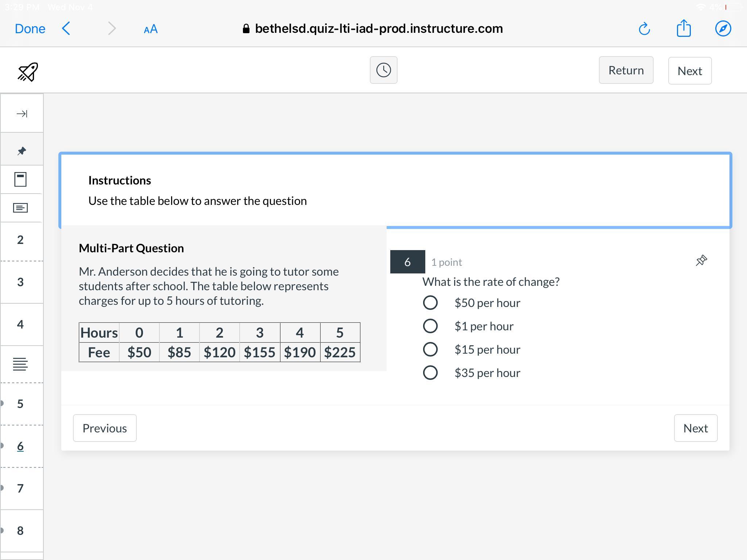747x560 pixels.
Task: Jump to question 7 in sidebar
Action: [x=20, y=489]
